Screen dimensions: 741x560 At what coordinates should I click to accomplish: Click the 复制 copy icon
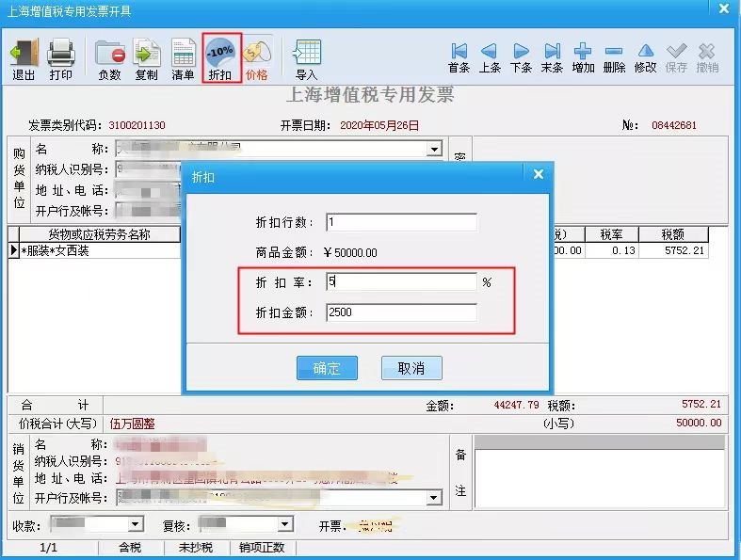pyautogui.click(x=147, y=59)
